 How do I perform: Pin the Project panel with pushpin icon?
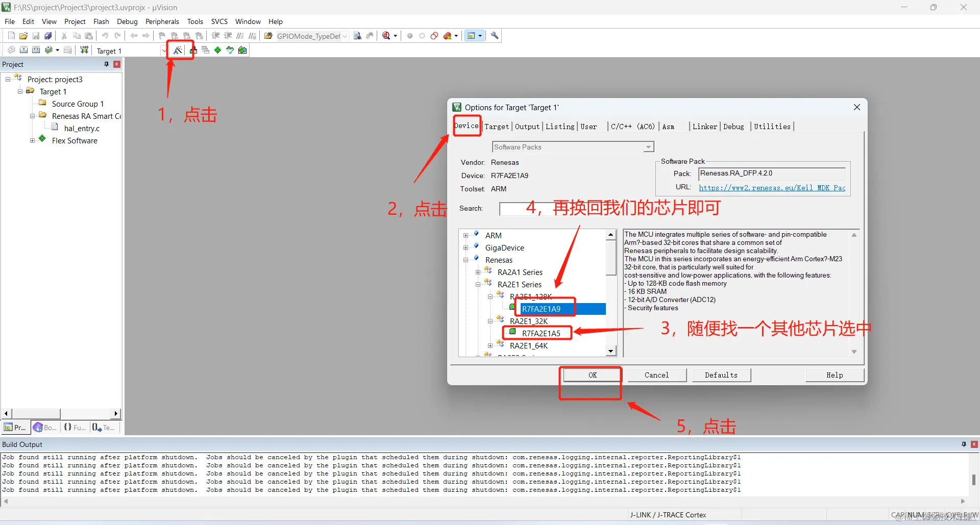pyautogui.click(x=107, y=64)
